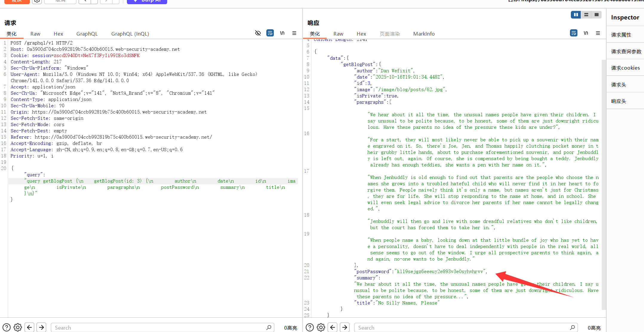Viewport: 644px width, 332px height.
Task: Open the GraphQL request tab
Action: click(87, 34)
